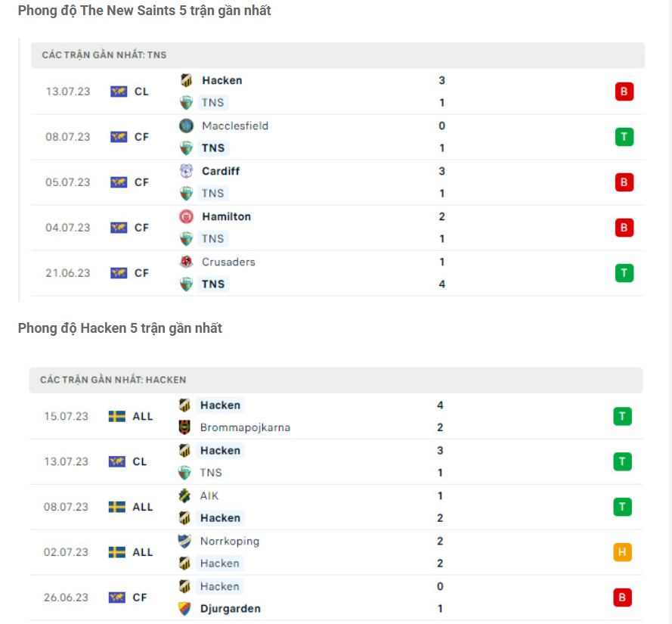Select the TNS team logo under Macclesfield
This screenshot has width=672, height=624.
[187, 147]
